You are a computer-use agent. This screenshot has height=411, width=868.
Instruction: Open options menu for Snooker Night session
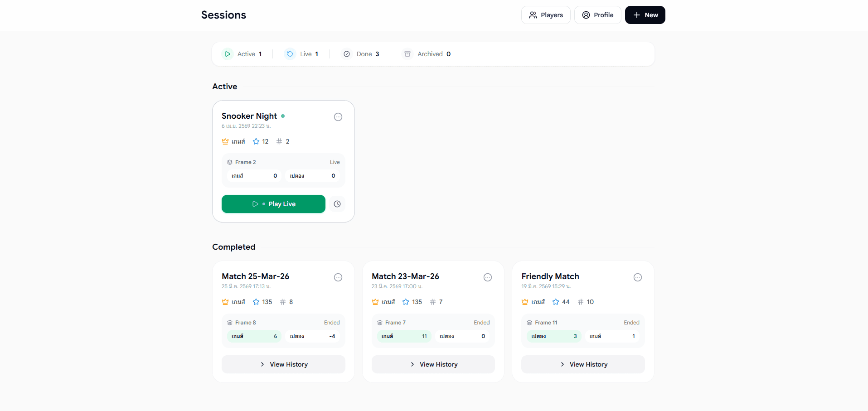[338, 117]
